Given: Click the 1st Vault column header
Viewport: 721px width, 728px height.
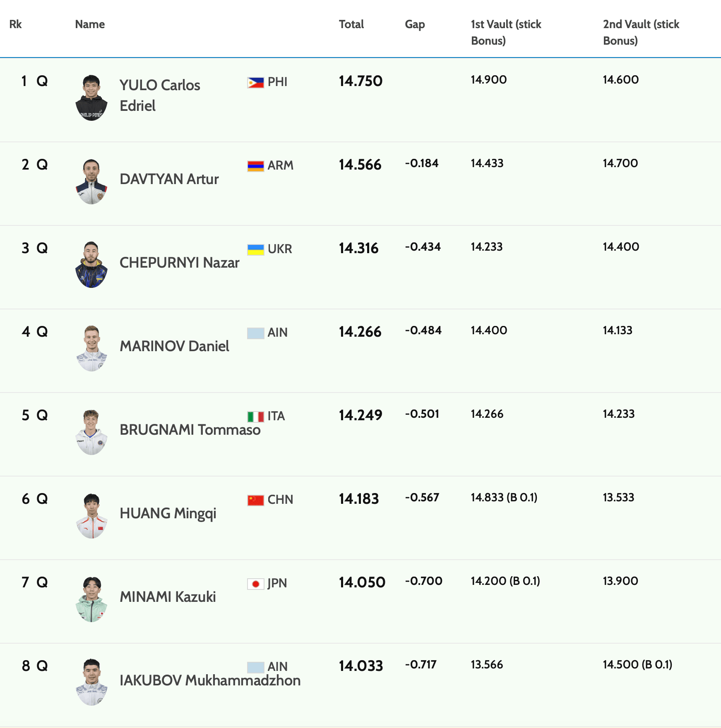Looking at the screenshot, I should 506,32.
